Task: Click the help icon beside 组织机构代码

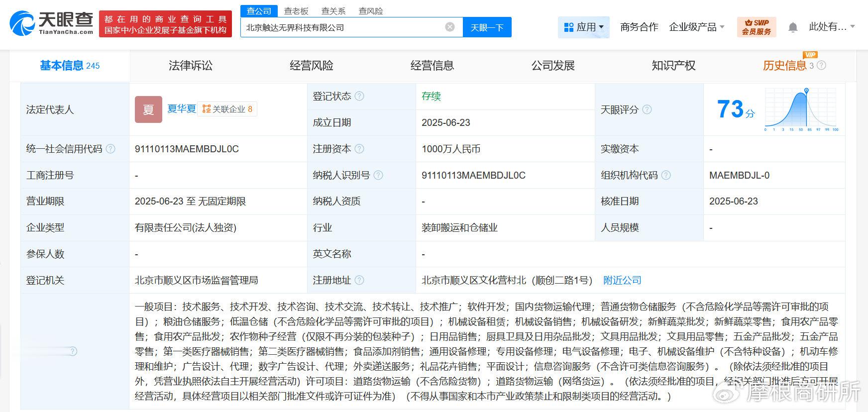Action: (665, 175)
